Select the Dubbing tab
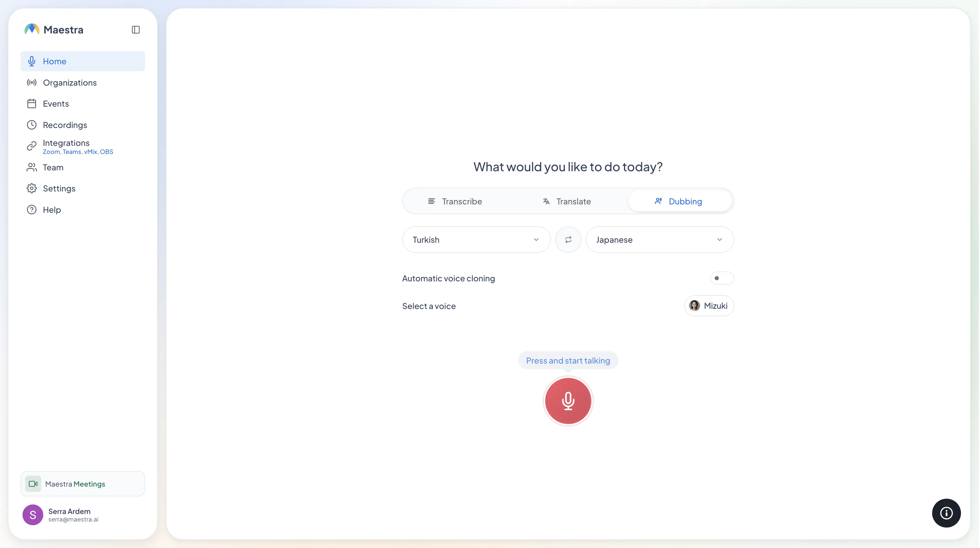980x548 pixels. pos(679,201)
